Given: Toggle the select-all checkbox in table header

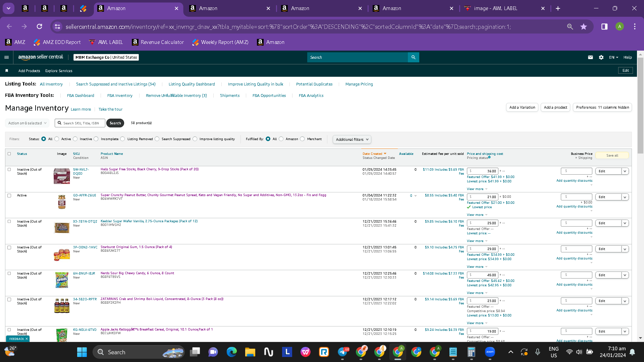Looking at the screenshot, I should (9, 154).
